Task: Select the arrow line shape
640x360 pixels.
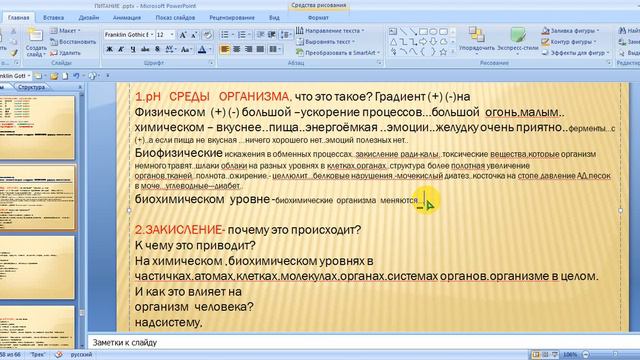Action: (413, 32)
